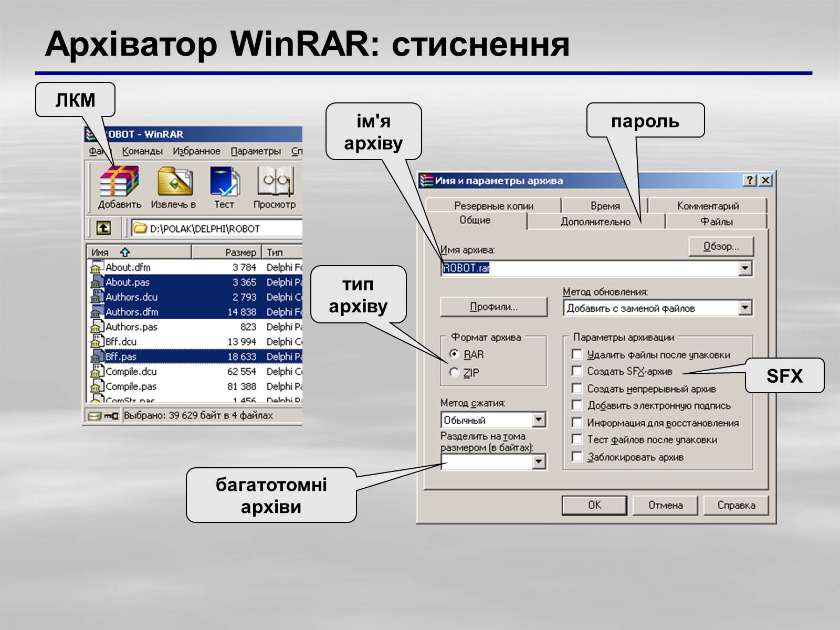Viewport: 840px width, 630px height.
Task: Click the Compile.pas file icon
Action: (x=97, y=386)
